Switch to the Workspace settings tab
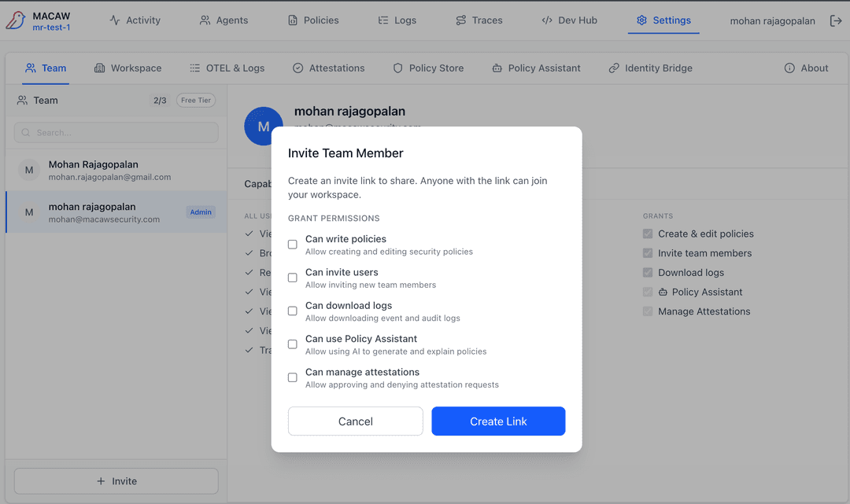Image resolution: width=850 pixels, height=504 pixels. (128, 68)
